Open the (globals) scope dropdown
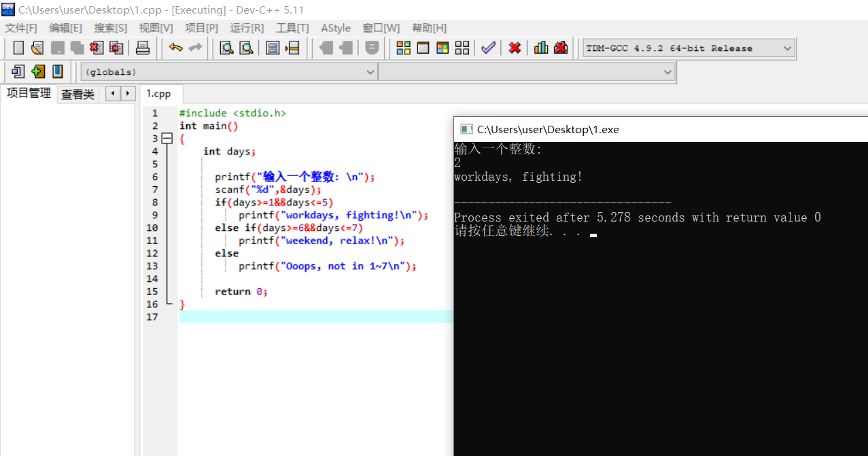The height and width of the screenshot is (456, 868). tap(229, 71)
